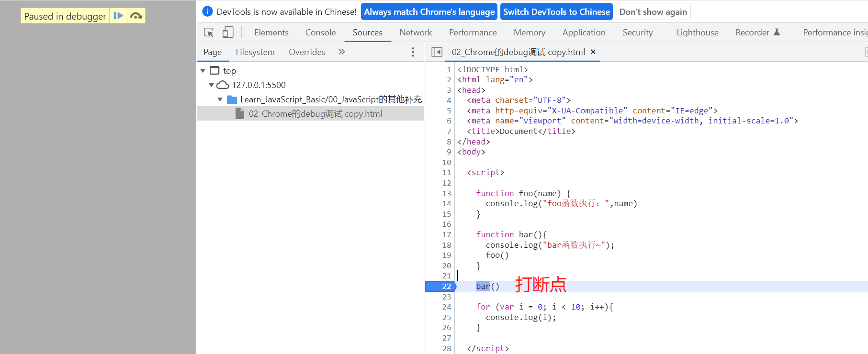This screenshot has width=868, height=354.
Task: Set a breakpoint on line number 25
Action: point(446,317)
